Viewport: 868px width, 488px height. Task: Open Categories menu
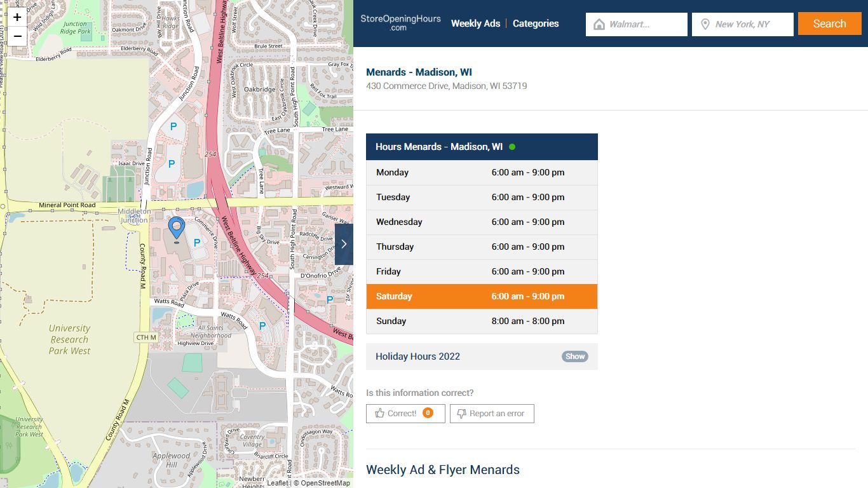click(x=536, y=24)
